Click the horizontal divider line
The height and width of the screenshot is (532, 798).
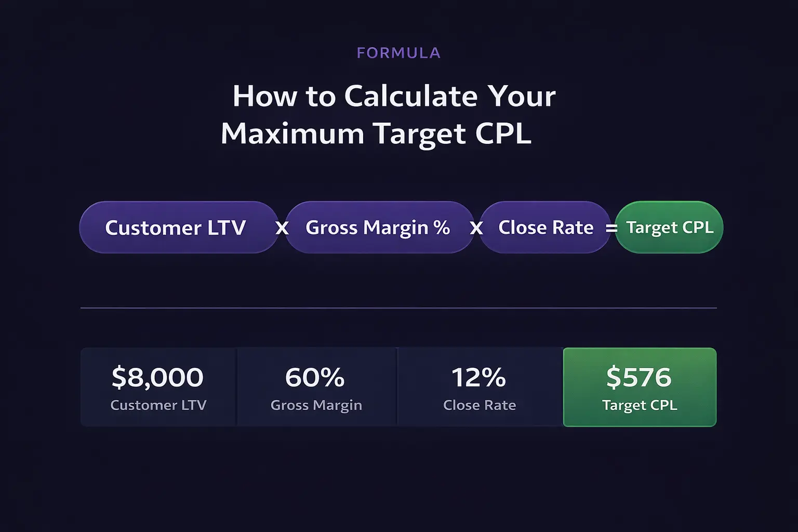tap(398, 308)
